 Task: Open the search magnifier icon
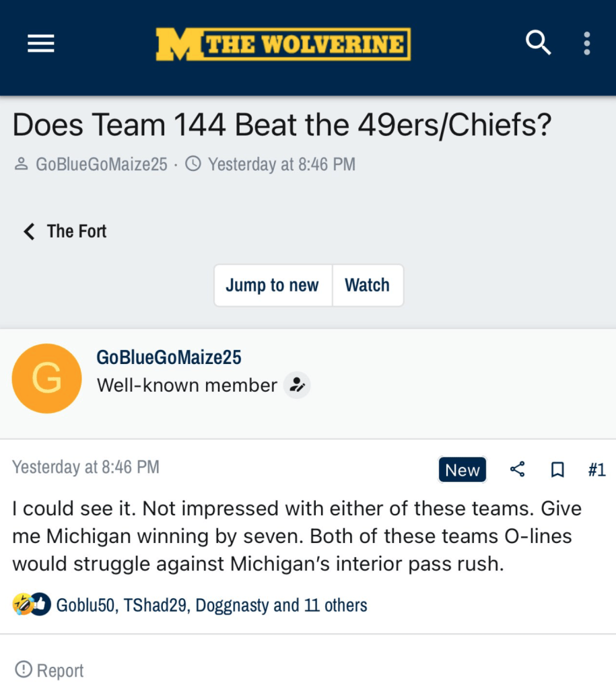point(538,44)
